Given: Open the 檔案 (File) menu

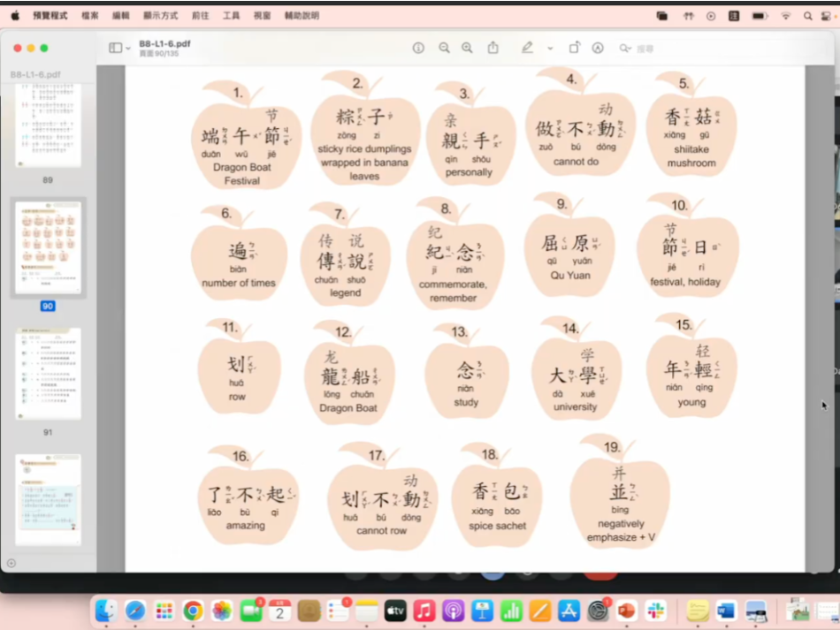Looking at the screenshot, I should (x=90, y=16).
